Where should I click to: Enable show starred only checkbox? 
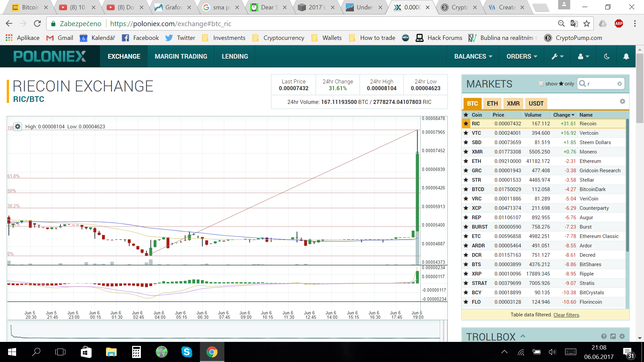click(x=541, y=84)
